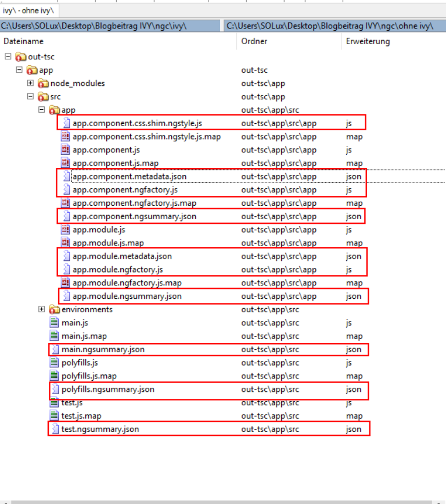Click 'json' extension cell of test.ngsummary.json row
The width and height of the screenshot is (446, 504).
pyautogui.click(x=354, y=430)
